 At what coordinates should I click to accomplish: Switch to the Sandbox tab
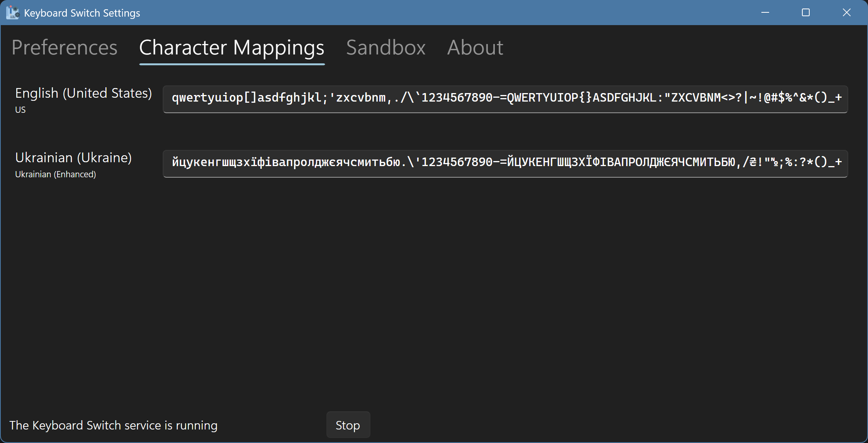point(386,48)
